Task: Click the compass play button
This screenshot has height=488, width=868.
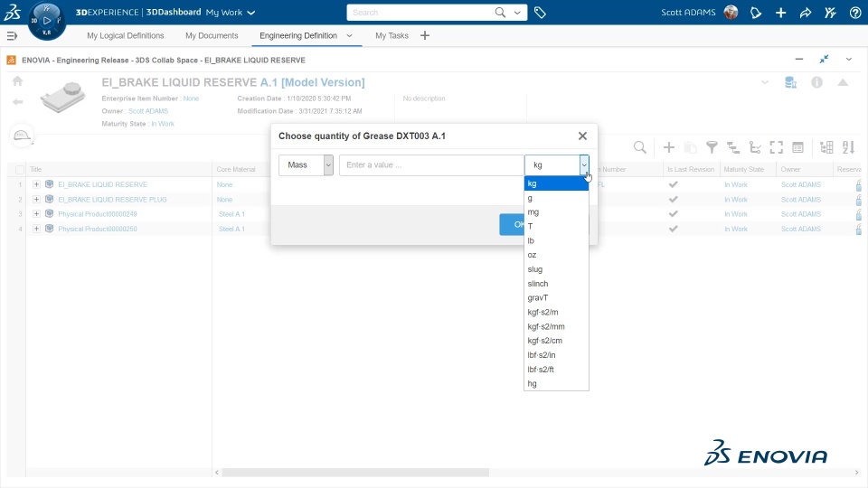Action: 46,21
